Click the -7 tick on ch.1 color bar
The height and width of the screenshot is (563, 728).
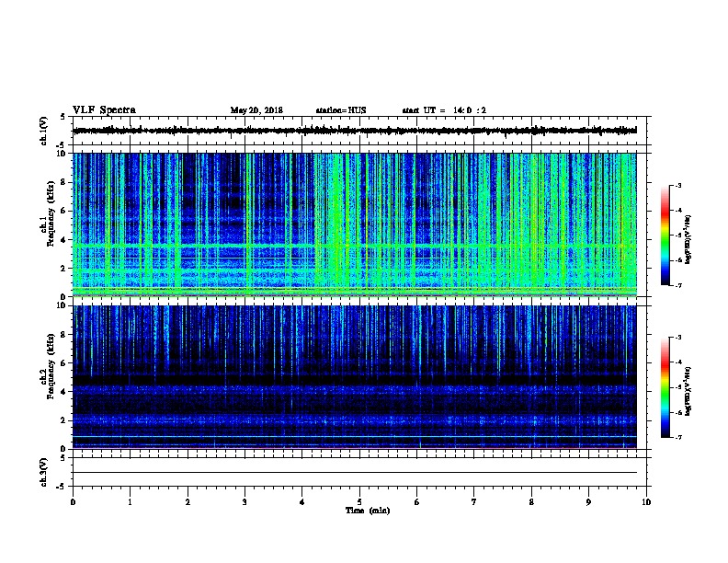(677, 285)
